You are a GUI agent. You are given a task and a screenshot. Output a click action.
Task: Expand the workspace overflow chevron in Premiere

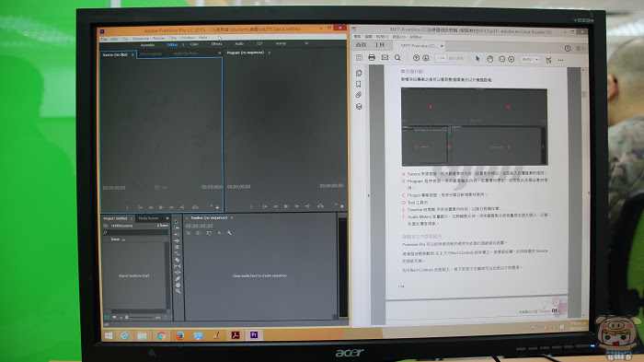(306, 43)
